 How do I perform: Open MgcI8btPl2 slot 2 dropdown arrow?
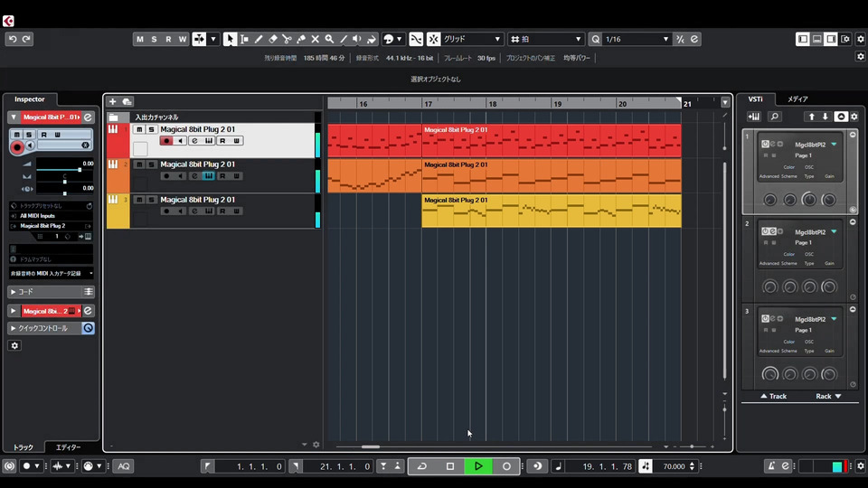tap(834, 232)
